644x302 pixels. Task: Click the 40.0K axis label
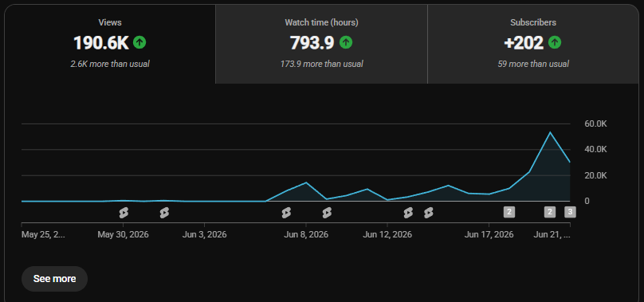(595, 150)
